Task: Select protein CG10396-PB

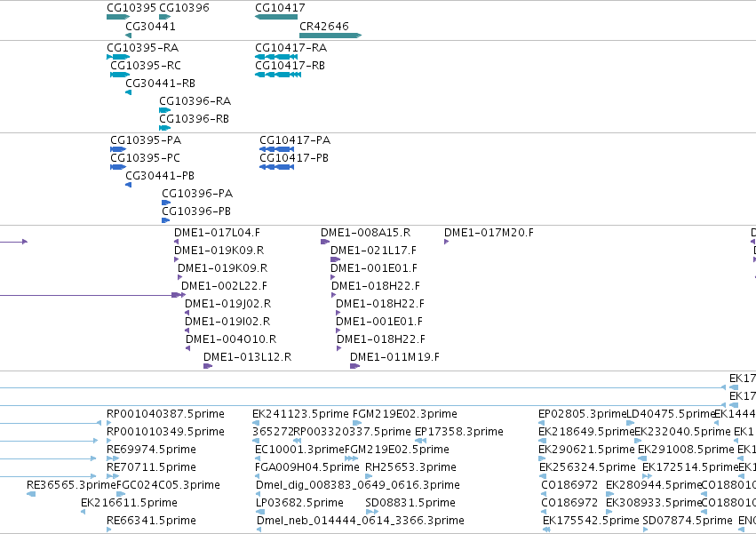Action: click(x=166, y=220)
